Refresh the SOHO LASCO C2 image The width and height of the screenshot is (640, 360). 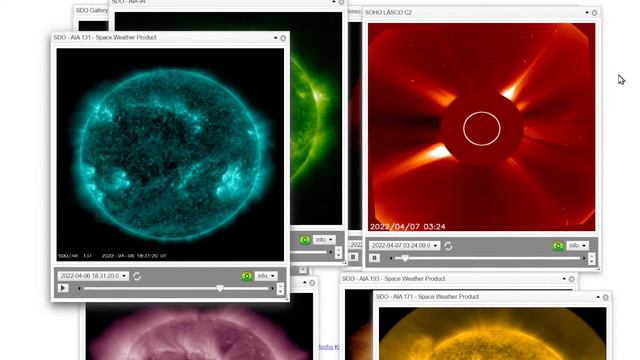[448, 246]
